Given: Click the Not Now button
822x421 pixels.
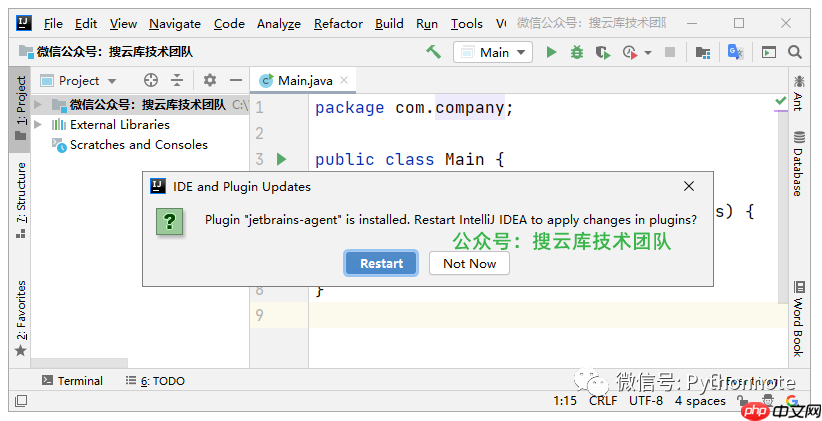Looking at the screenshot, I should 469,263.
